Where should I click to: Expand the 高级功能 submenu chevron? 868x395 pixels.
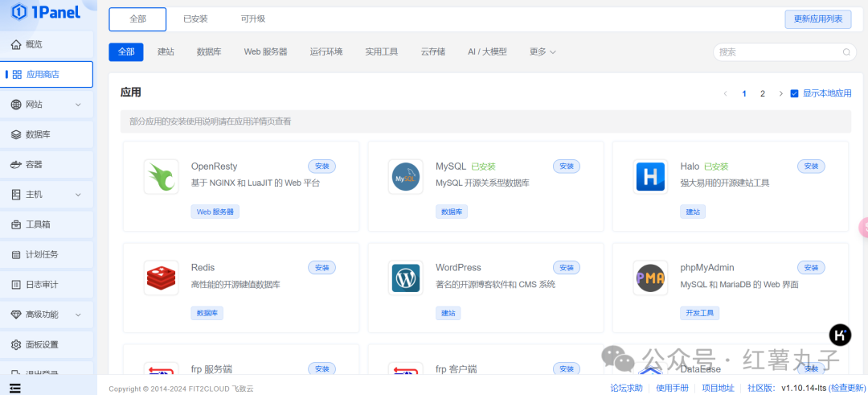(x=78, y=314)
